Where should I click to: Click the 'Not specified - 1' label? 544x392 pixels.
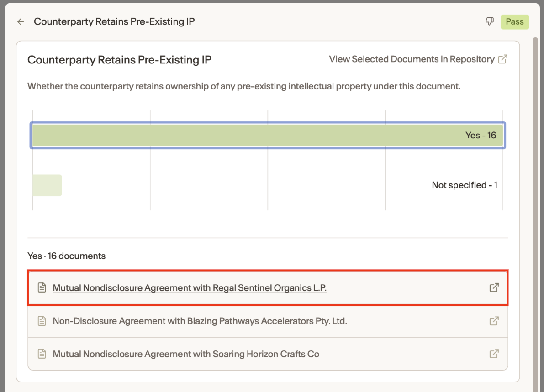coord(465,185)
